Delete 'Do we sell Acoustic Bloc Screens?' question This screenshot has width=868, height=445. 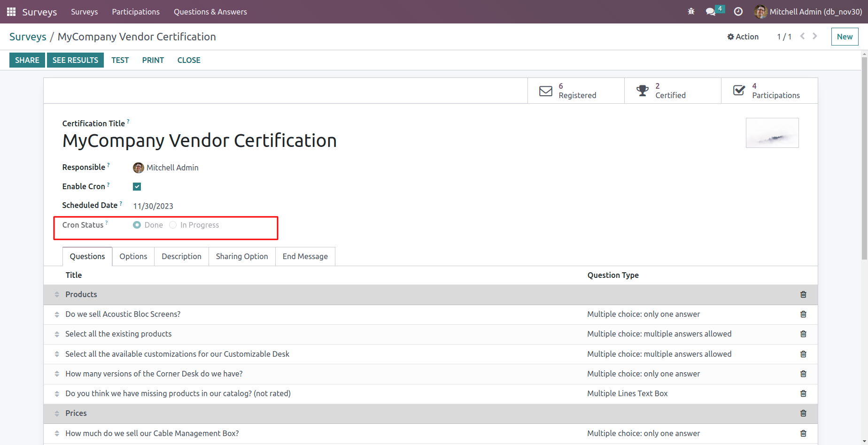click(803, 315)
